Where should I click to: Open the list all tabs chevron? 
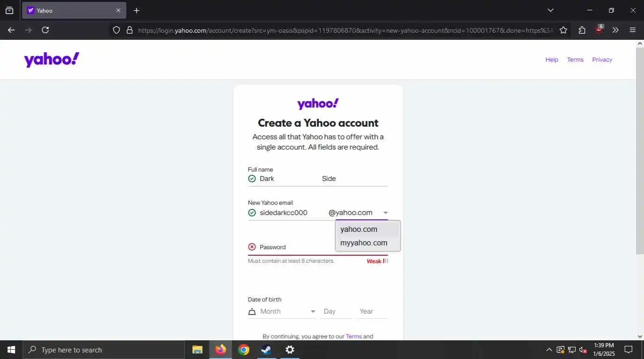[x=550, y=10]
